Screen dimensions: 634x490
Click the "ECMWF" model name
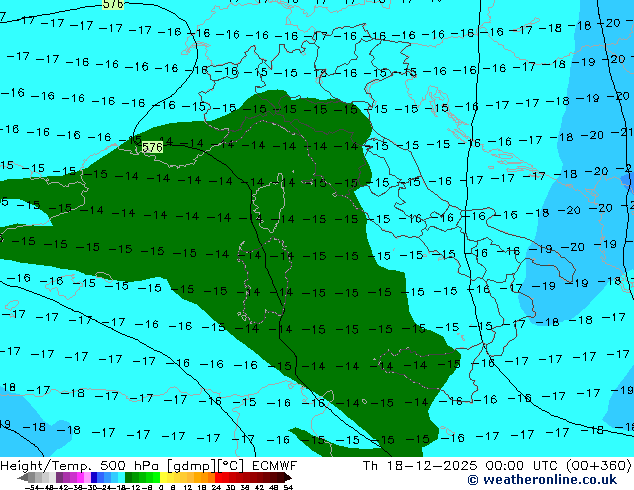[275, 465]
